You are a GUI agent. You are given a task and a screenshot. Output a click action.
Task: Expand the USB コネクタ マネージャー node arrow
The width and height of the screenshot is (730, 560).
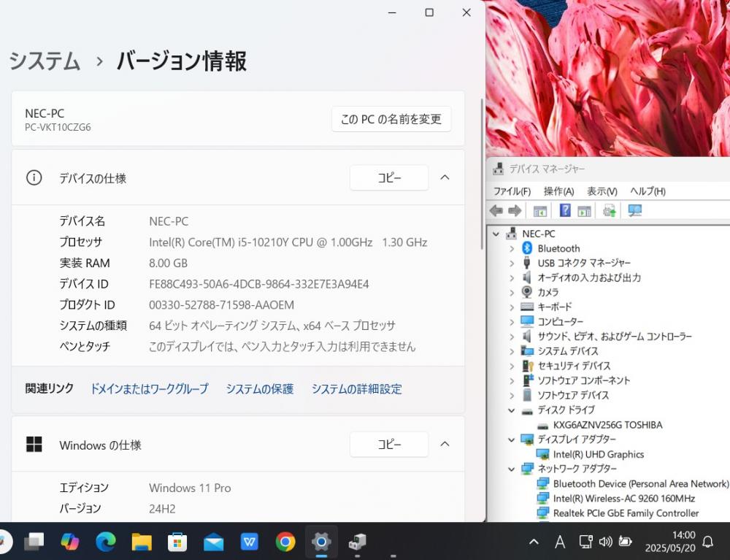click(x=512, y=263)
